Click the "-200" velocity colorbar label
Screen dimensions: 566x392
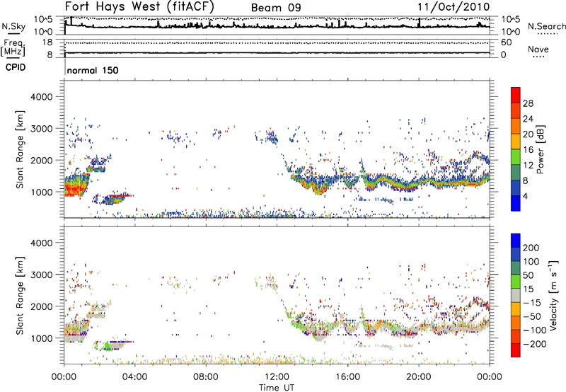(535, 344)
